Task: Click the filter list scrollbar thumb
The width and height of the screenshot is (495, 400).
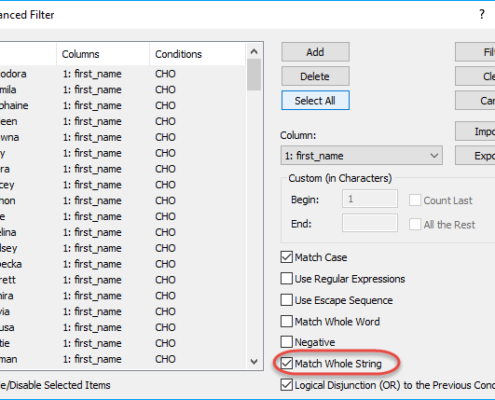Action: pos(254,75)
